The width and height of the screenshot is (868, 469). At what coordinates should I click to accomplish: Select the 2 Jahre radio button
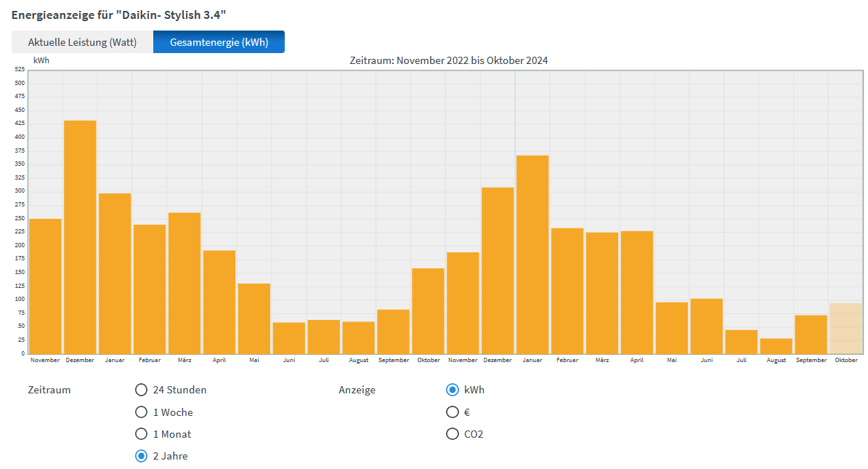141,456
